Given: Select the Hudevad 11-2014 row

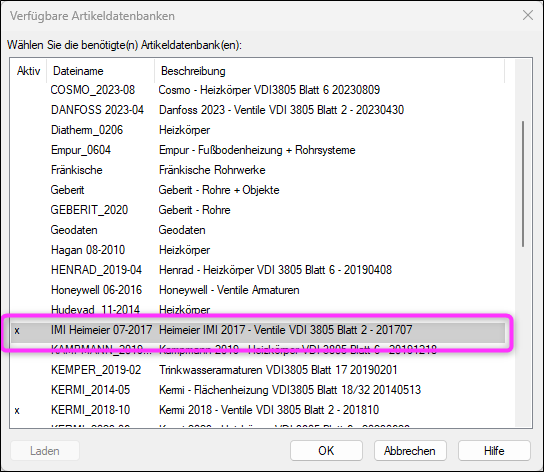Looking at the screenshot, I should click(257, 310).
